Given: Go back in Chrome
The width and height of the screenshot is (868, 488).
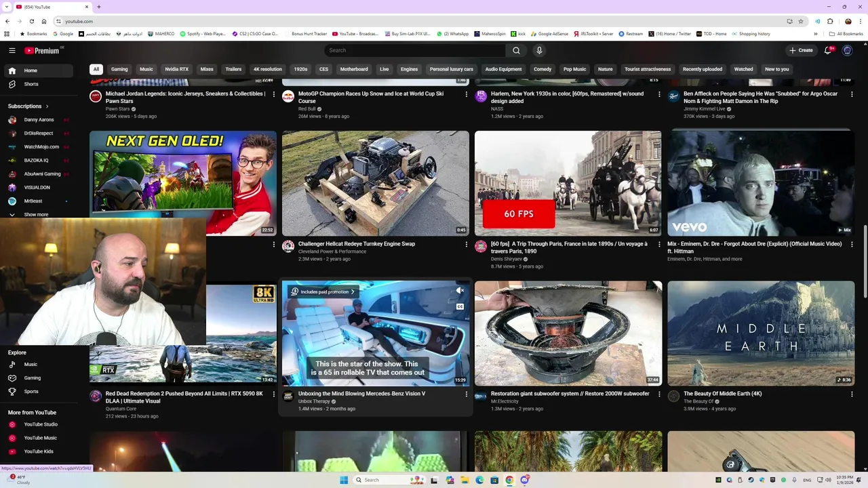Looking at the screenshot, I should tap(7, 21).
